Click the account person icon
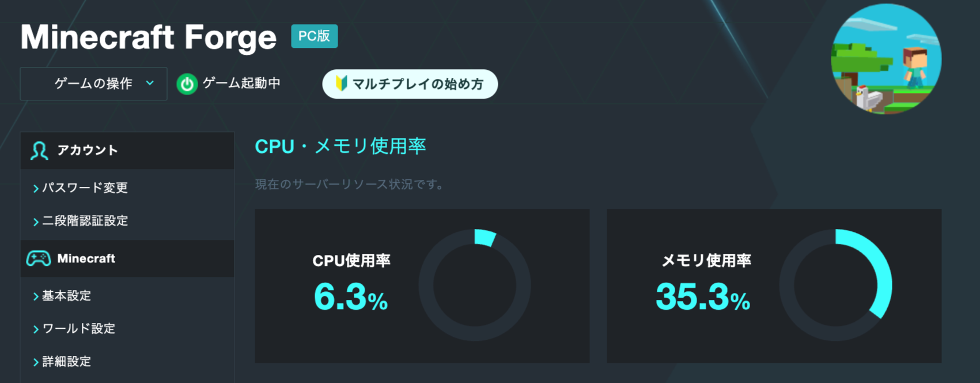This screenshot has height=383, width=980. tap(39, 151)
